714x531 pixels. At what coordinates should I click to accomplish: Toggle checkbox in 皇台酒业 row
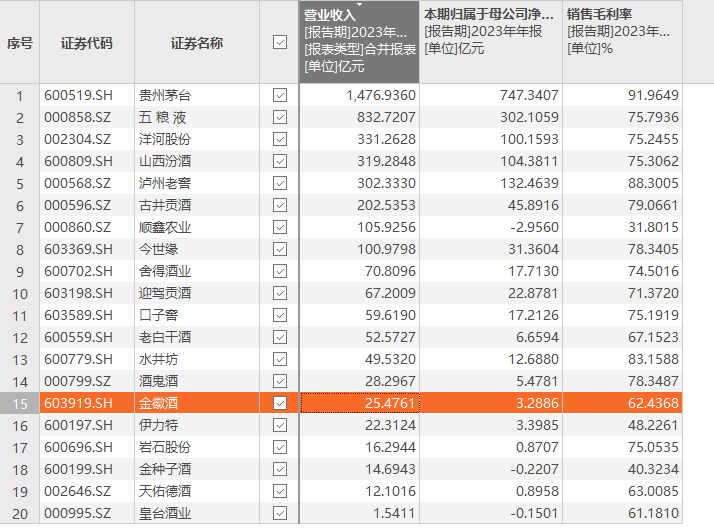point(280,513)
